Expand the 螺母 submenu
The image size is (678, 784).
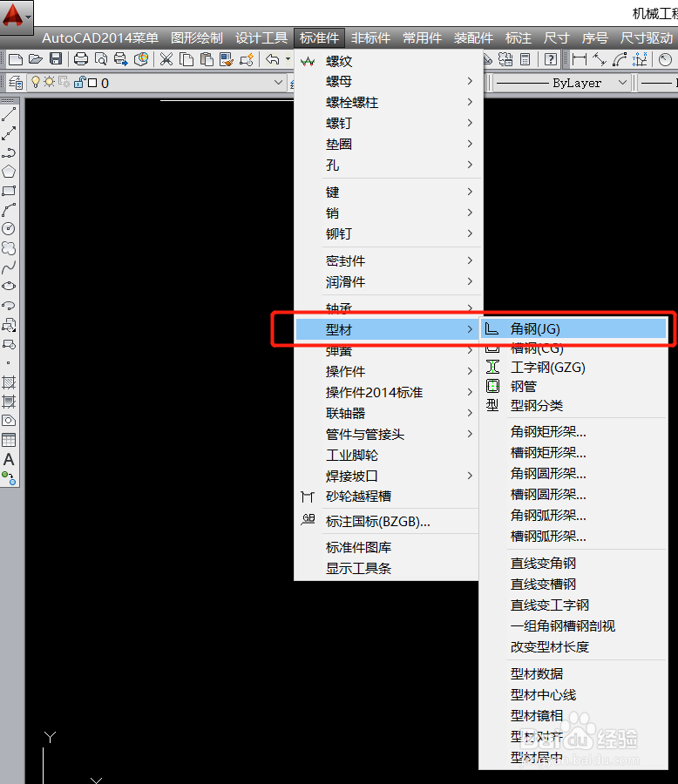click(389, 82)
